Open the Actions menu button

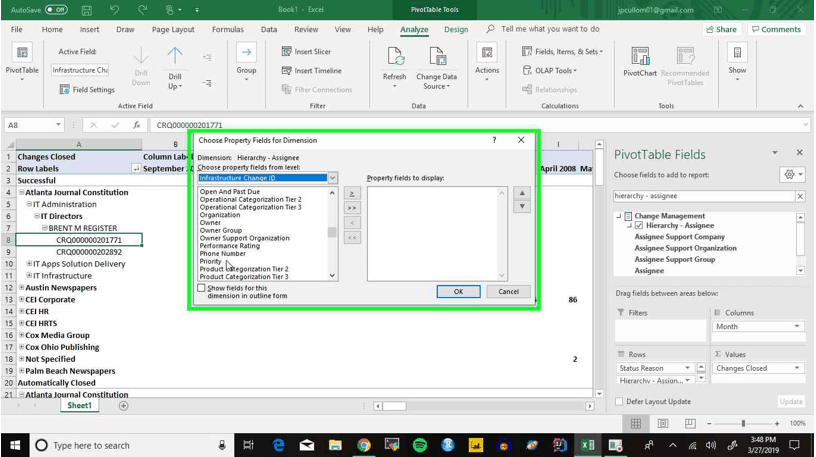pyautogui.click(x=487, y=62)
